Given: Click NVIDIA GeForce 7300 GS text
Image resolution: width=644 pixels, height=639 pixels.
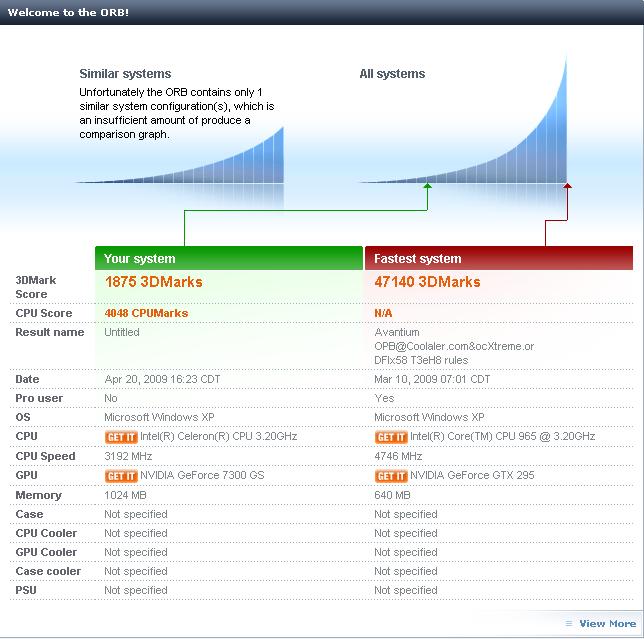Looking at the screenshot, I should point(202,475).
